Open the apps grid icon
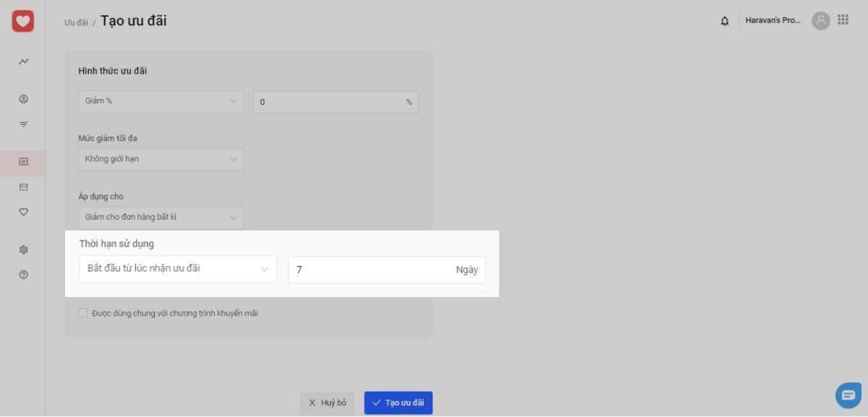Viewport: 868px width, 417px height. 843,20
